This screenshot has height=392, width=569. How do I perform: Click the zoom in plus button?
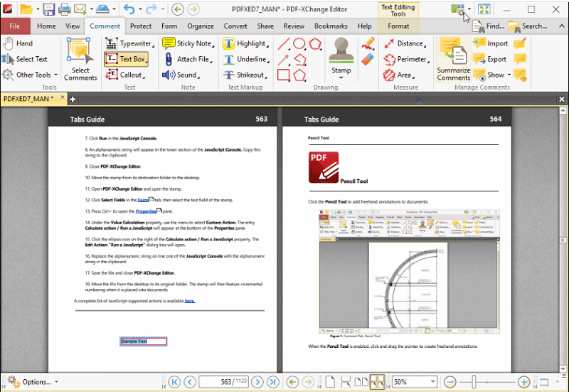[x=523, y=382]
